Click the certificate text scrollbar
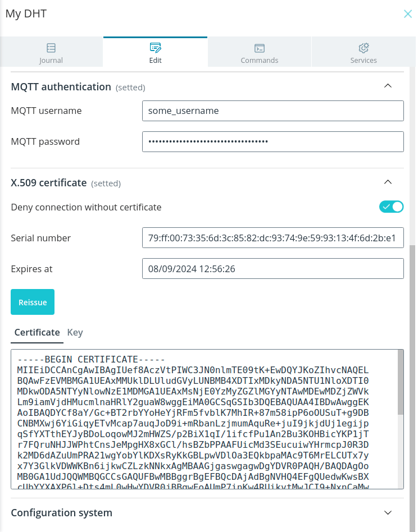418x532 pixels. coord(401,382)
